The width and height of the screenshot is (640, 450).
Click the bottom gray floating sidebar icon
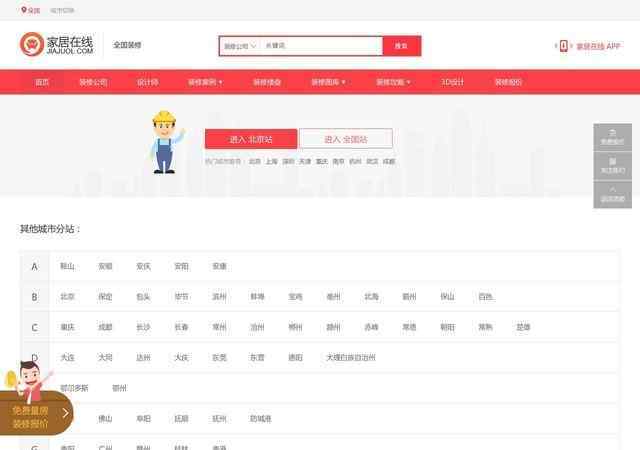pos(612,192)
